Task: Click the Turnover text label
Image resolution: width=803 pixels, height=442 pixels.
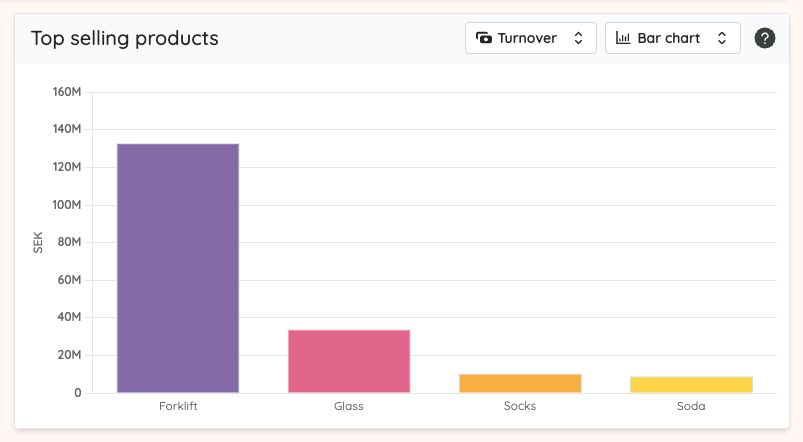Action: [527, 38]
